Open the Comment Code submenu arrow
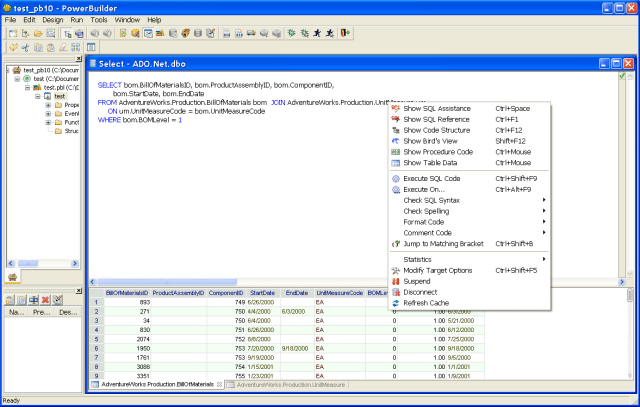 tap(544, 233)
